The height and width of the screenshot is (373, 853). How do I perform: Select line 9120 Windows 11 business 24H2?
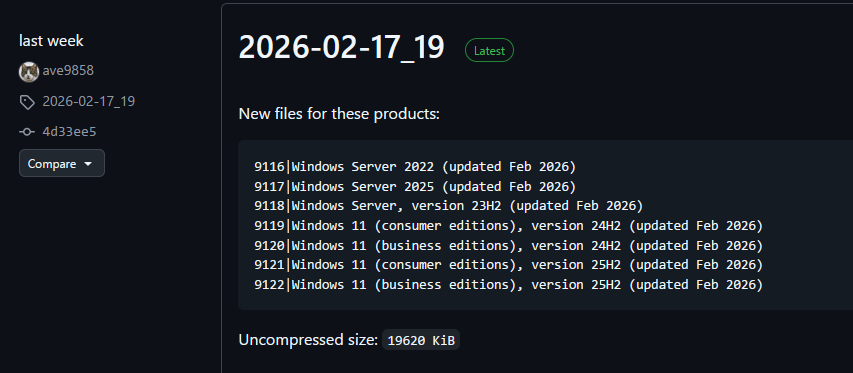click(x=509, y=245)
